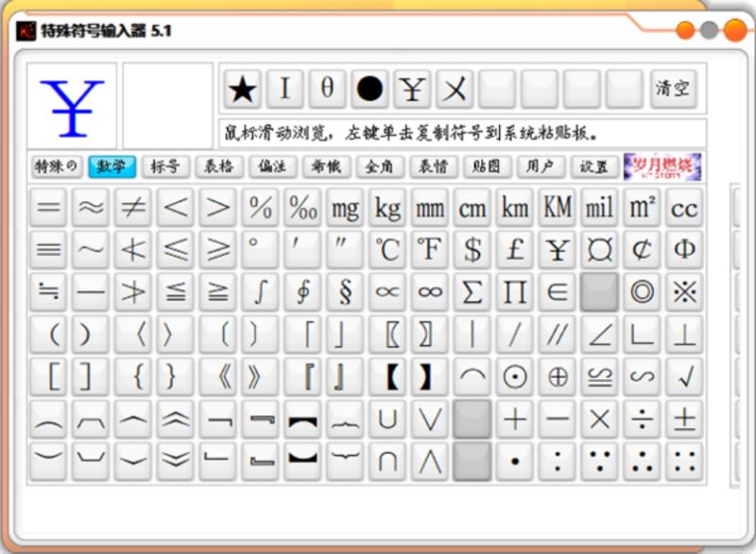Click the 清空 clear button
Image resolution: width=756 pixels, height=554 pixels.
pyautogui.click(x=673, y=89)
